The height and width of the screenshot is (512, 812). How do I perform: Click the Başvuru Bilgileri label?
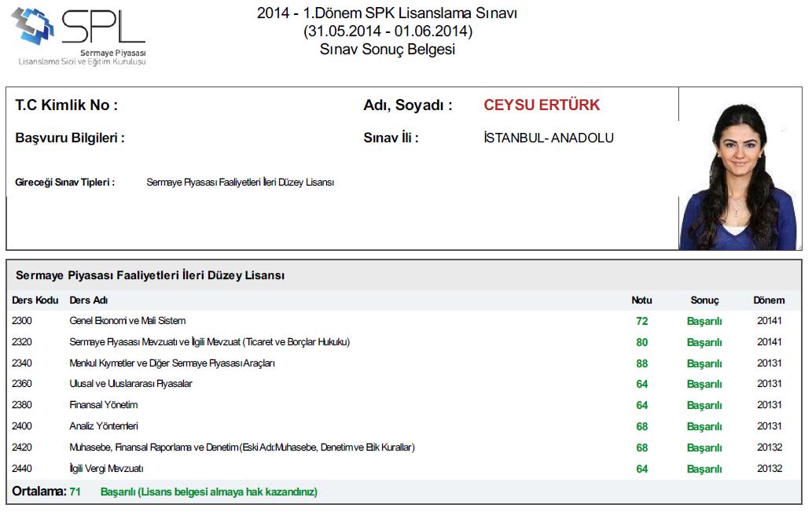[x=70, y=138]
